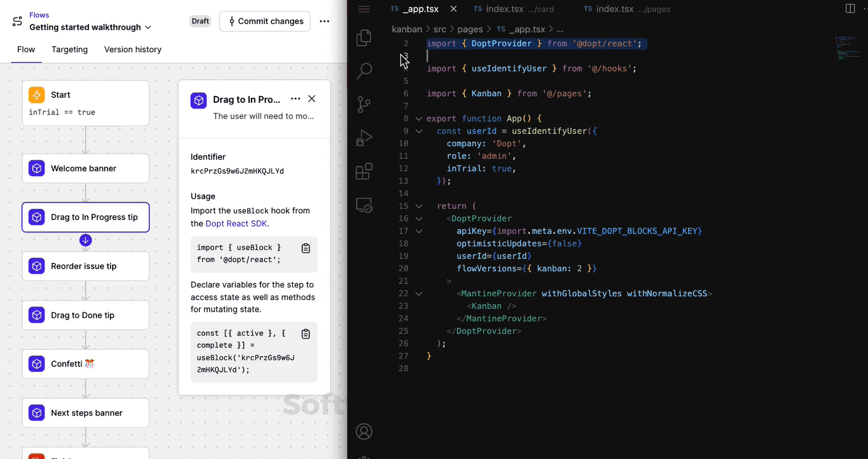Open the Search magnifier in activity bar

coord(364,71)
